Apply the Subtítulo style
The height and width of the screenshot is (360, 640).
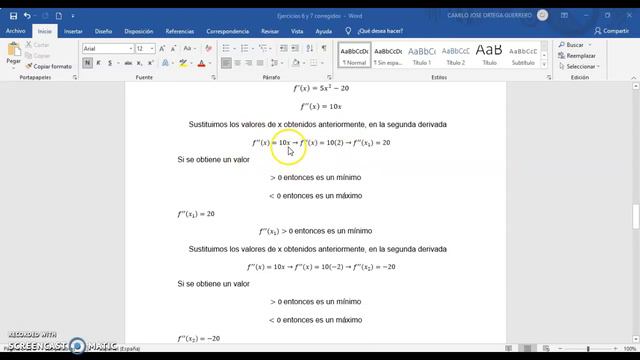pyautogui.click(x=523, y=55)
